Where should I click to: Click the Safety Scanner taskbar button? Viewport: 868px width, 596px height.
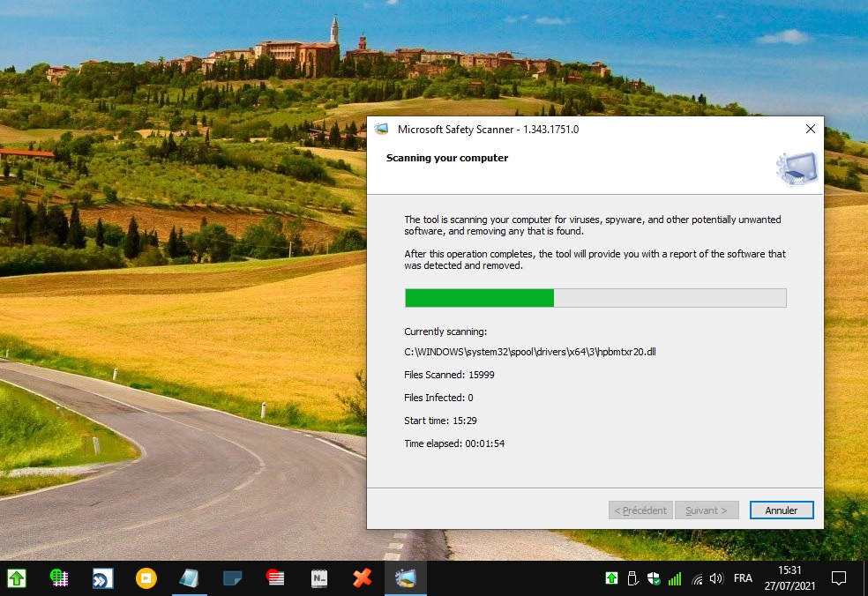(x=405, y=578)
